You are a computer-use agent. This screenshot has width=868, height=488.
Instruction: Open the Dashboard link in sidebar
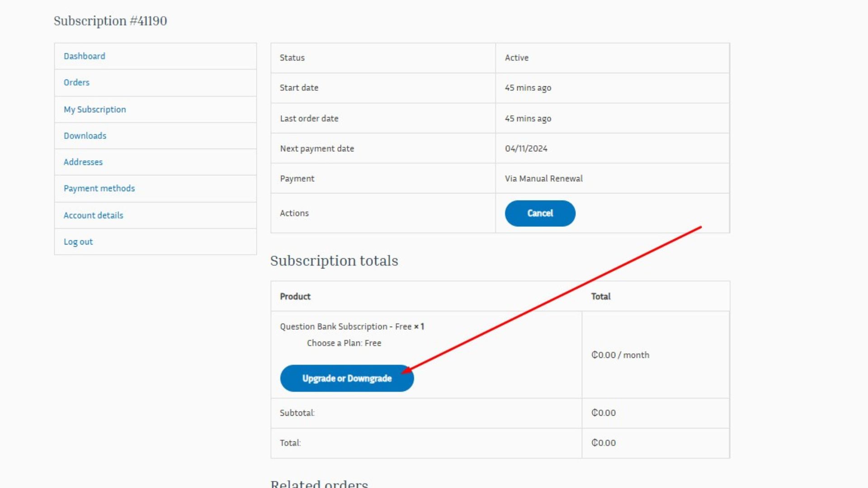84,56
